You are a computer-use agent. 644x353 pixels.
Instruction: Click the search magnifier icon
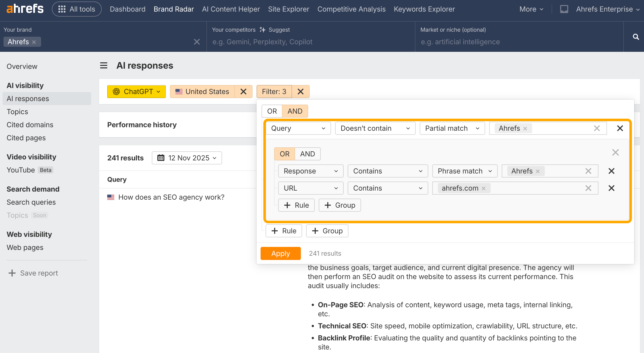[636, 37]
